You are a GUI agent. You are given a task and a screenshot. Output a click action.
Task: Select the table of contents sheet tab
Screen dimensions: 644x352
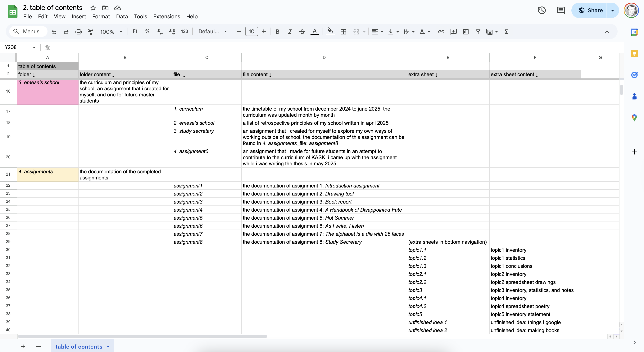[79, 346]
